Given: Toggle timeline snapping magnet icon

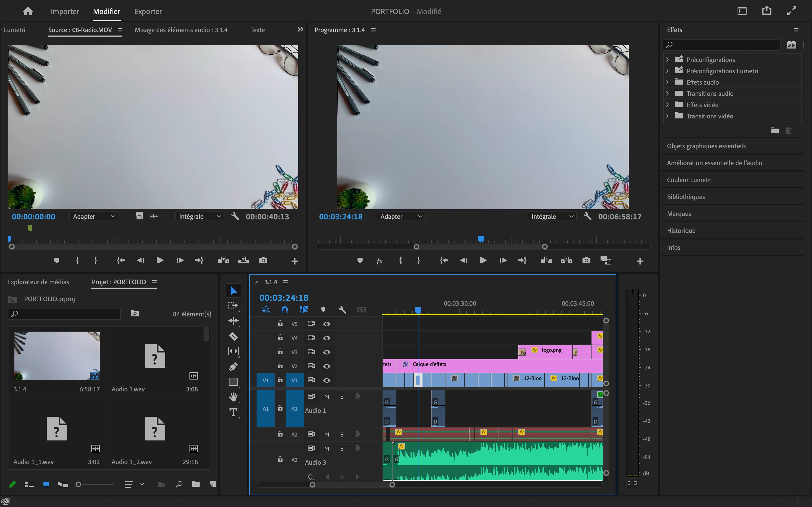Looking at the screenshot, I should point(285,310).
